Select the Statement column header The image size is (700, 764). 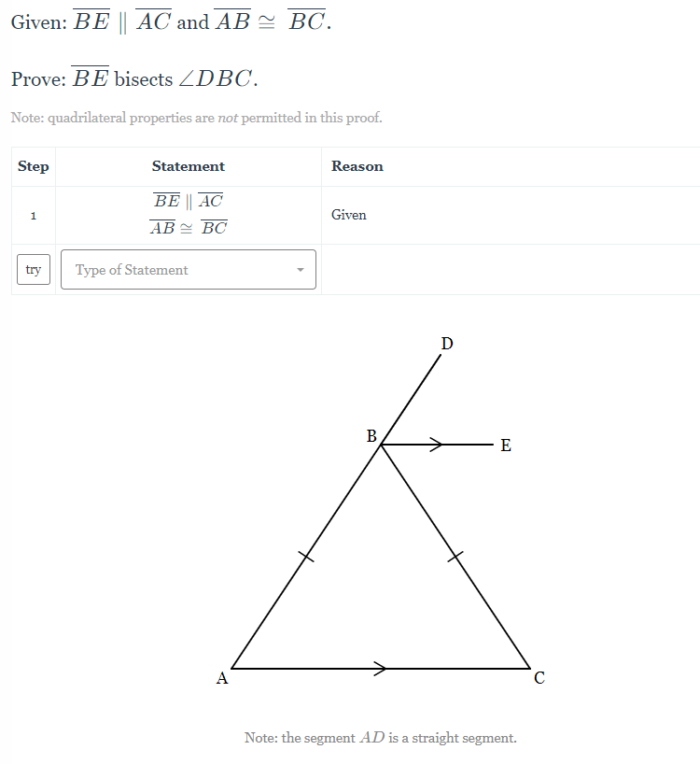[x=188, y=166]
